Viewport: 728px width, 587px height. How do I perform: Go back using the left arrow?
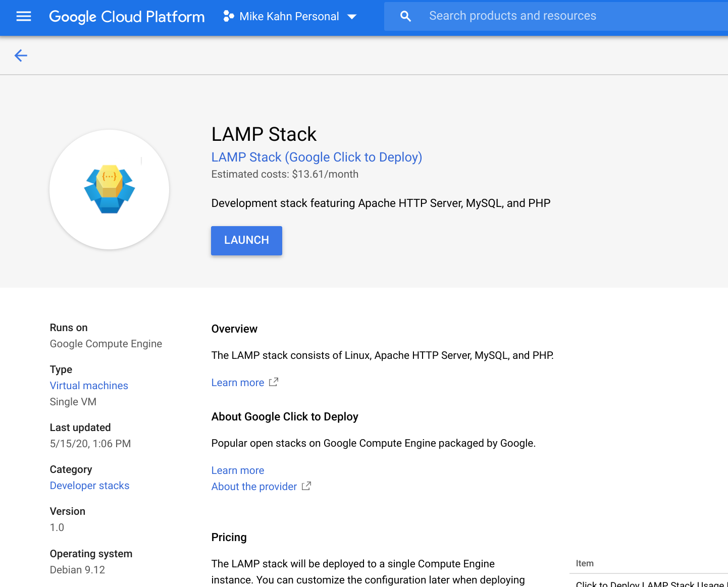(21, 56)
